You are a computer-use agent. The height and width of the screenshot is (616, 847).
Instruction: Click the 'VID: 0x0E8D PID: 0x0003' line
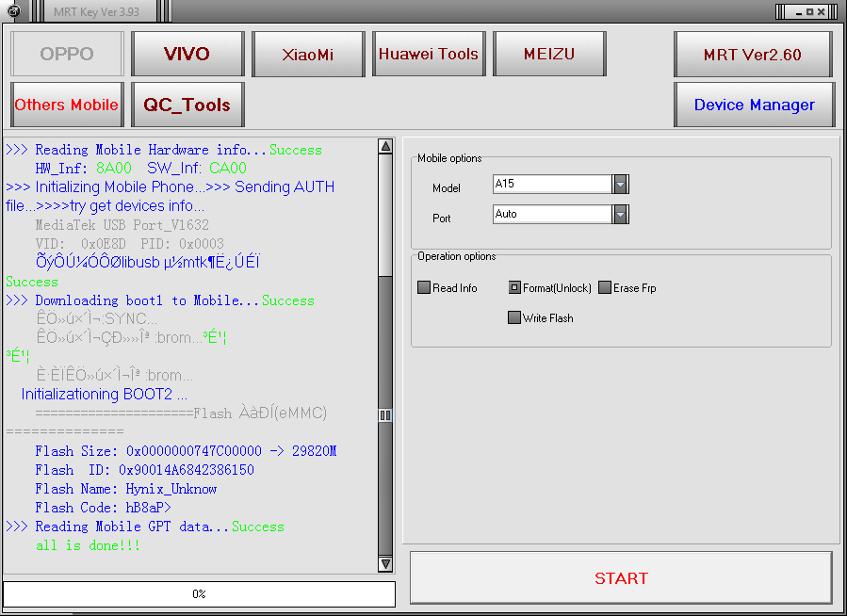tap(130, 244)
